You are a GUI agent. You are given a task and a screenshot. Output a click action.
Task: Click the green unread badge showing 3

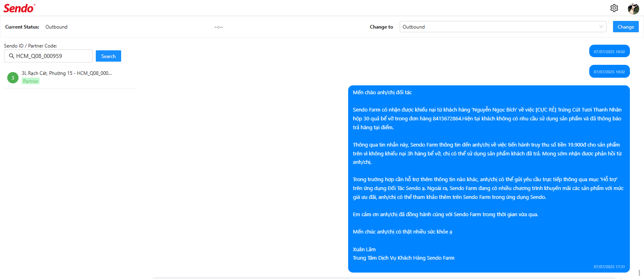coord(13,78)
